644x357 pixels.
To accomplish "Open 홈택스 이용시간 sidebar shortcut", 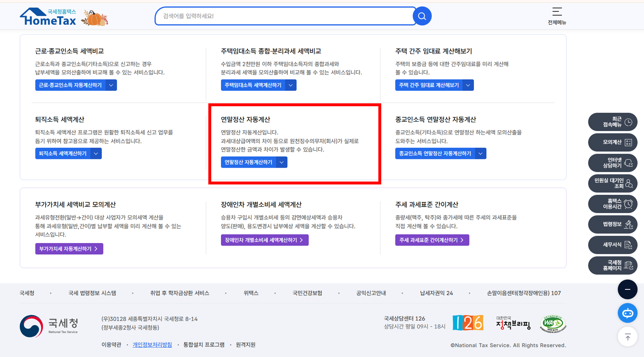I will 612,204.
